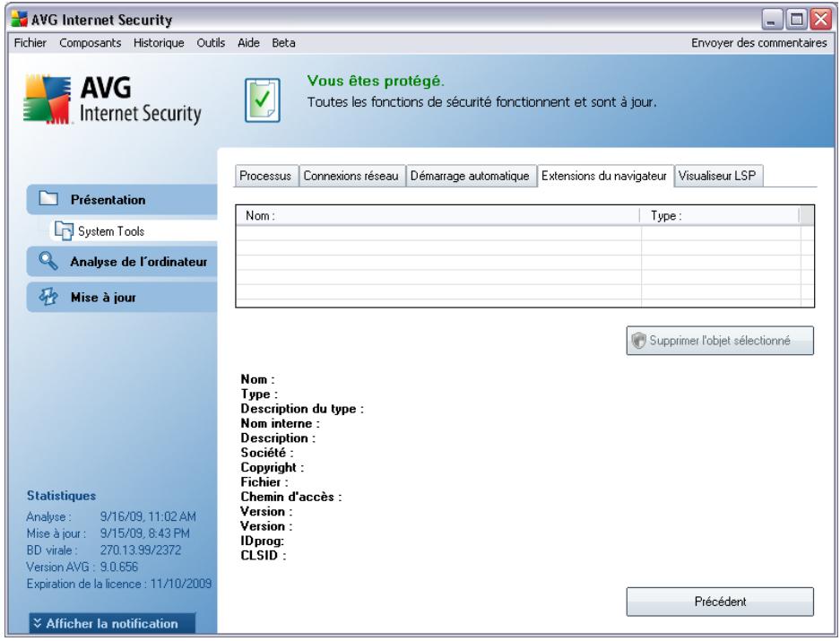Click Supprimer l'objet sélectionné button
Screen dimensions: 840x641
[x=720, y=341]
